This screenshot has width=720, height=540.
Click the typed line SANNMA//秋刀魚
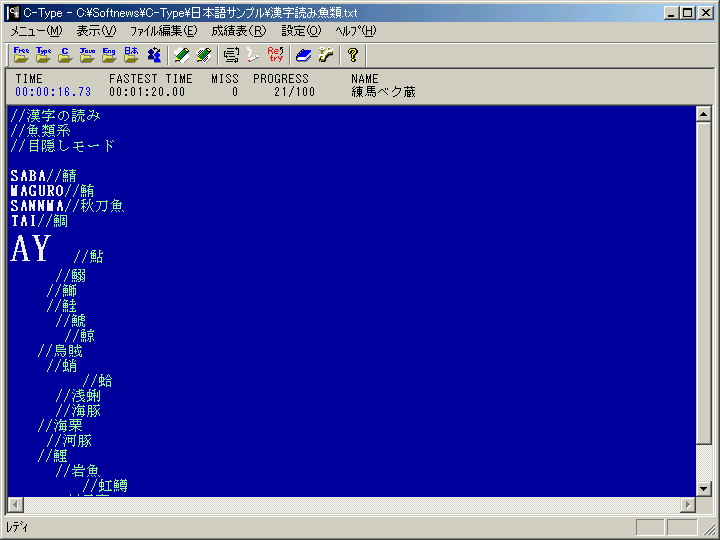68,206
